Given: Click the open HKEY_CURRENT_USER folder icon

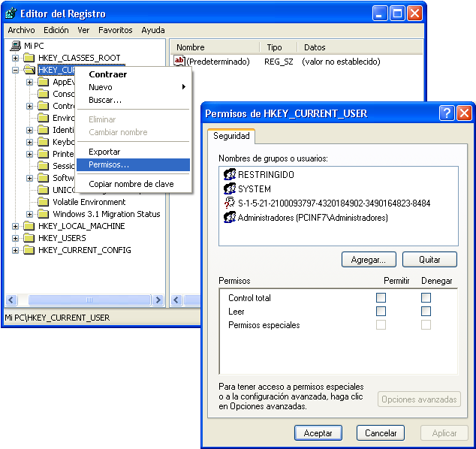Looking at the screenshot, I should [29, 70].
